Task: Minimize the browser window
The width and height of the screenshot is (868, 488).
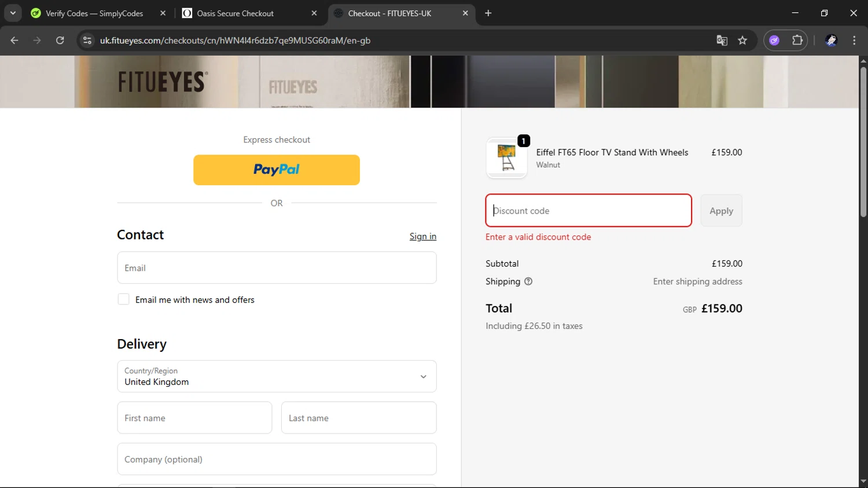Action: click(x=795, y=13)
